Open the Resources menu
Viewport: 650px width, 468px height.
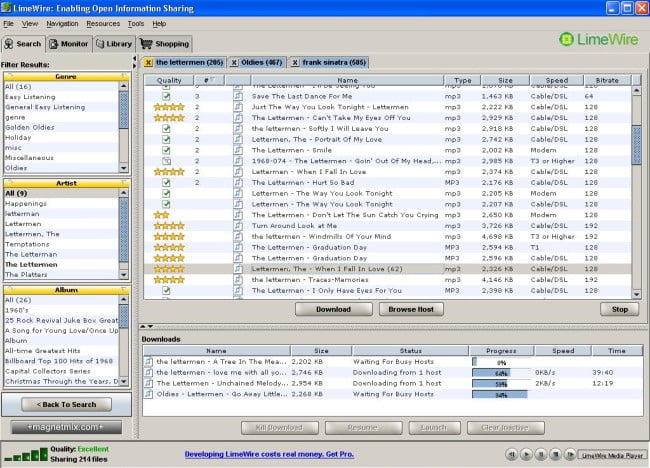pos(103,24)
